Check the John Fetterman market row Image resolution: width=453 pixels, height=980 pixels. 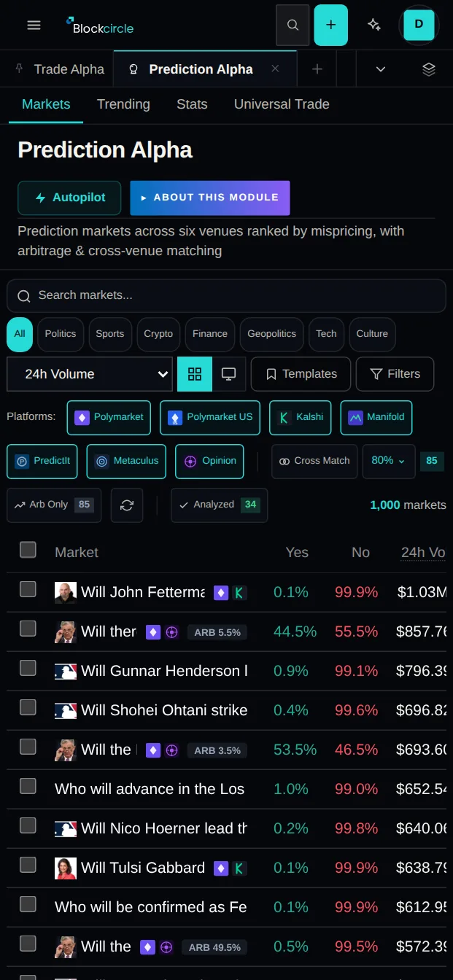click(28, 589)
